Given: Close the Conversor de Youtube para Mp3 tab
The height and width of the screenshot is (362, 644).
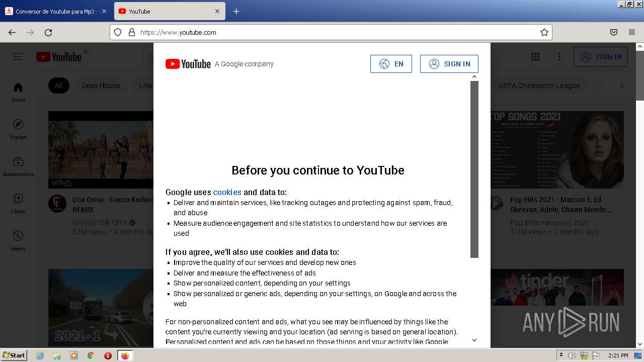Looking at the screenshot, I should (x=104, y=11).
